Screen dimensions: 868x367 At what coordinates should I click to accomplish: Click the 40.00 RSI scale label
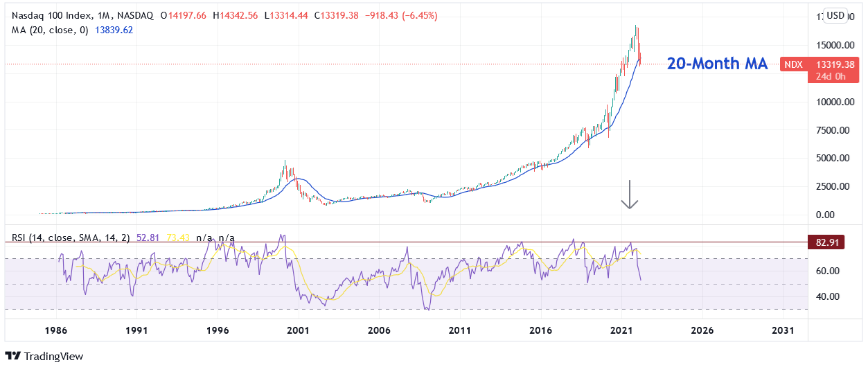pyautogui.click(x=829, y=296)
